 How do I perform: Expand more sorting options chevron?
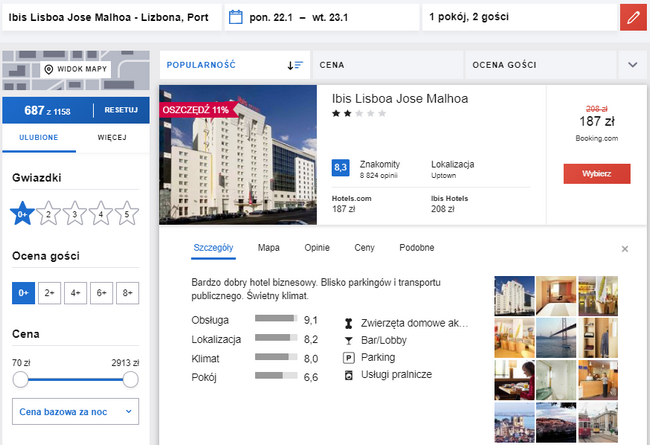pos(633,65)
